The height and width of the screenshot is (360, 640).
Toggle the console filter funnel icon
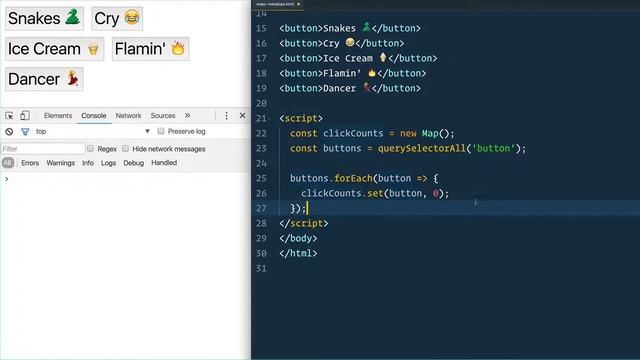click(x=25, y=132)
